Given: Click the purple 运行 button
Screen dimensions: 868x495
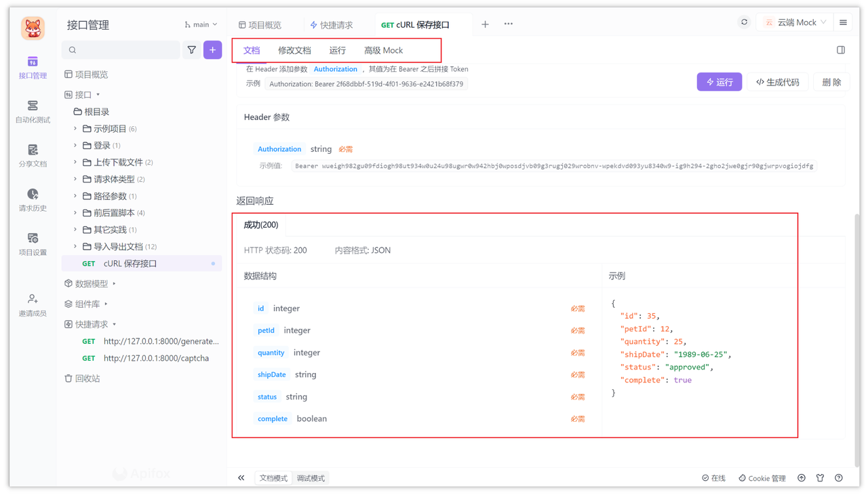Looking at the screenshot, I should coord(719,82).
